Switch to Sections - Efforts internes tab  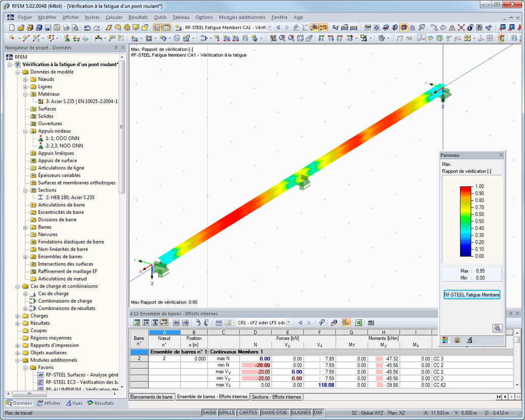277,397
